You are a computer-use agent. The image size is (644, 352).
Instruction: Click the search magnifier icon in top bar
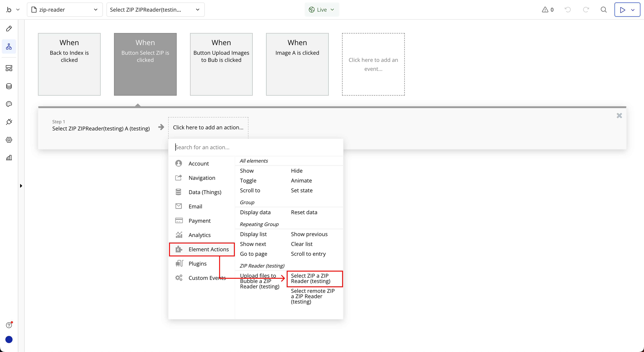(603, 10)
